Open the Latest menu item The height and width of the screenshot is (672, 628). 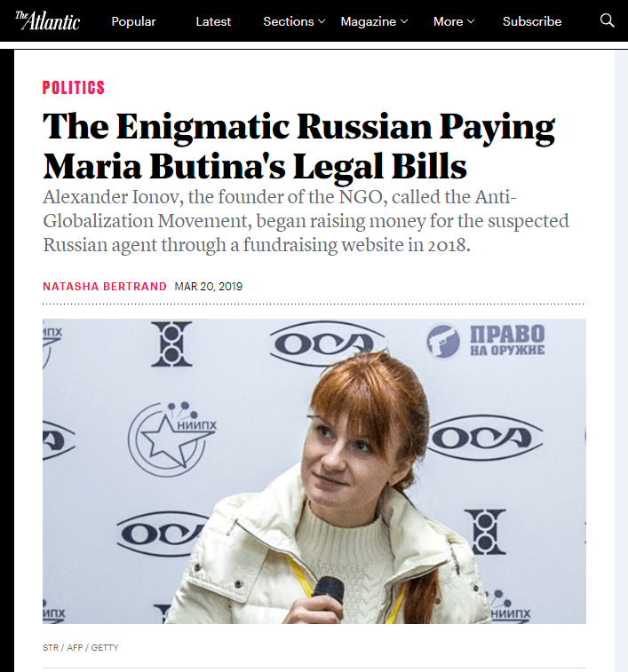213,21
